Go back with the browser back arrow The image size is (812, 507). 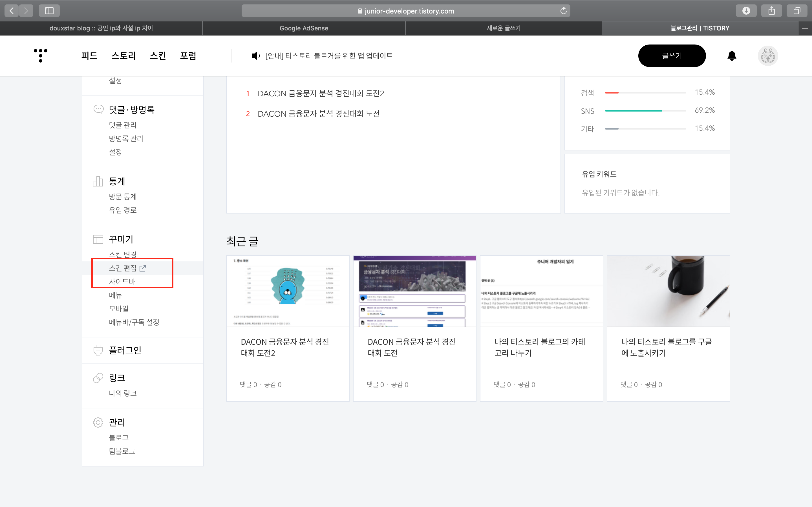[x=12, y=11]
